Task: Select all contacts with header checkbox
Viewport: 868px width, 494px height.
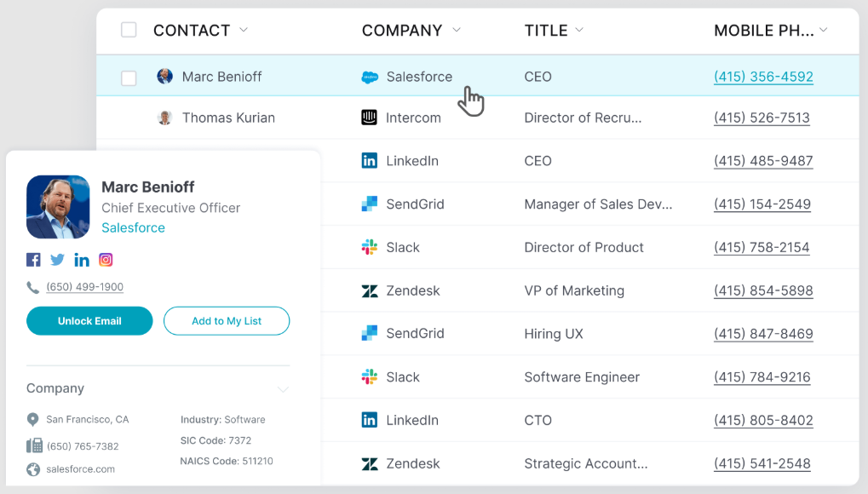Action: 129,30
